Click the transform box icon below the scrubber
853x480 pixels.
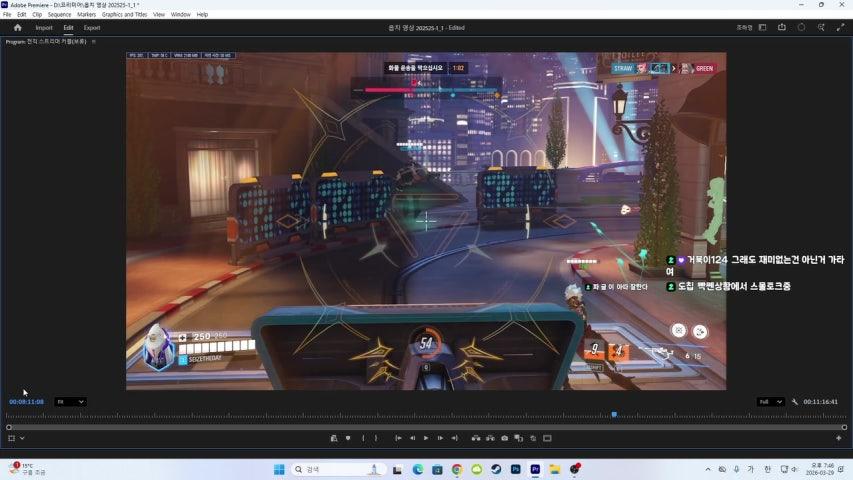pyautogui.click(x=11, y=438)
